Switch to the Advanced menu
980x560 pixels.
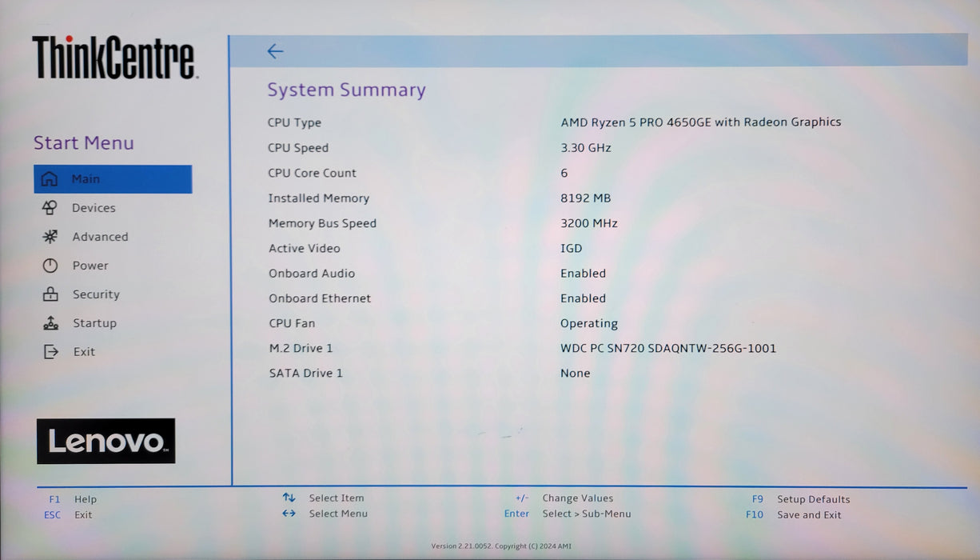[x=100, y=237]
